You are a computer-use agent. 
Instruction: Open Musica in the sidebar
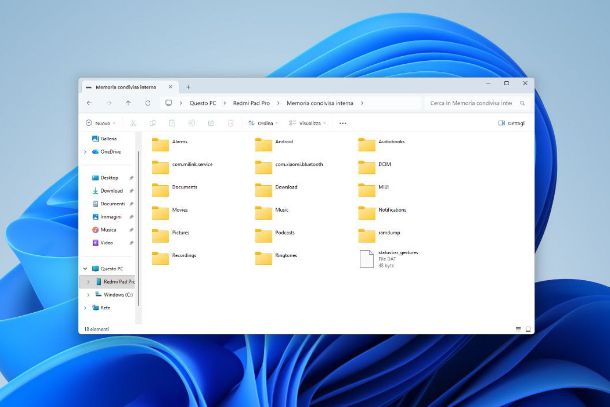coord(104,230)
